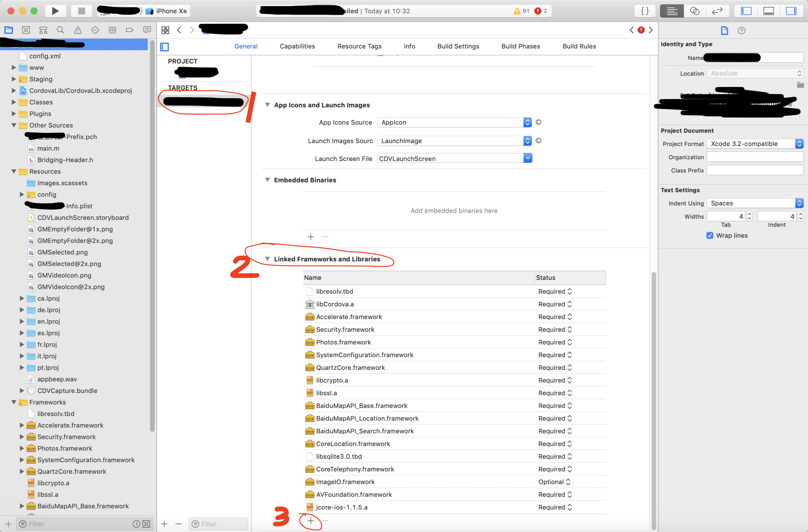Viewport: 808px width, 532px height.
Task: Click the add button under Linked Frameworks
Action: click(311, 521)
